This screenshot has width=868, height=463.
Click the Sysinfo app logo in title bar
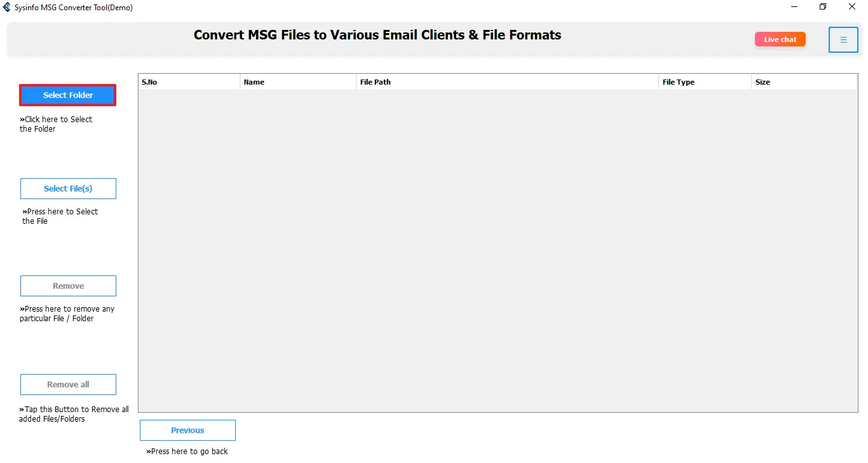coord(7,7)
